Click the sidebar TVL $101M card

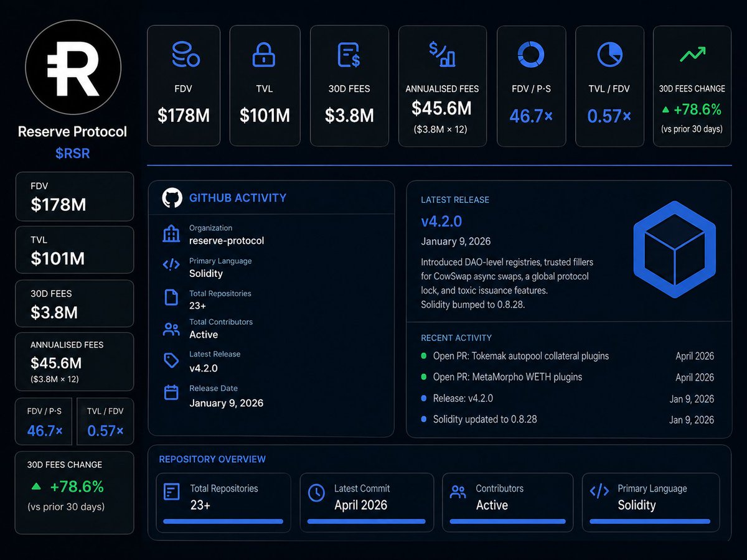tap(74, 250)
